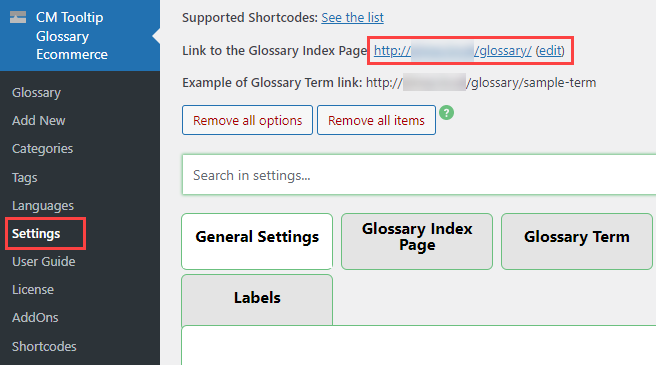Open the Glossary Index Page URL link
This screenshot has width=656, height=365.
click(x=453, y=51)
